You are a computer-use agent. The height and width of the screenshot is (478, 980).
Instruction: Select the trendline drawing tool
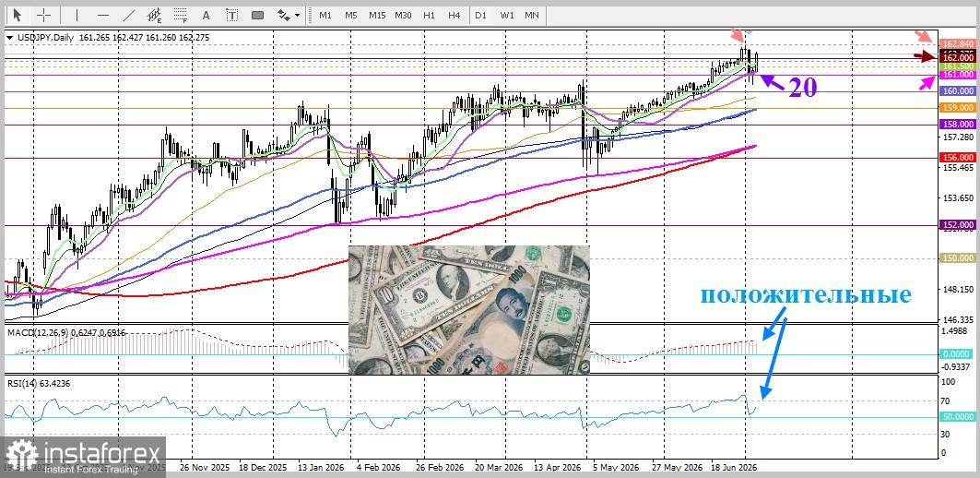pos(129,15)
